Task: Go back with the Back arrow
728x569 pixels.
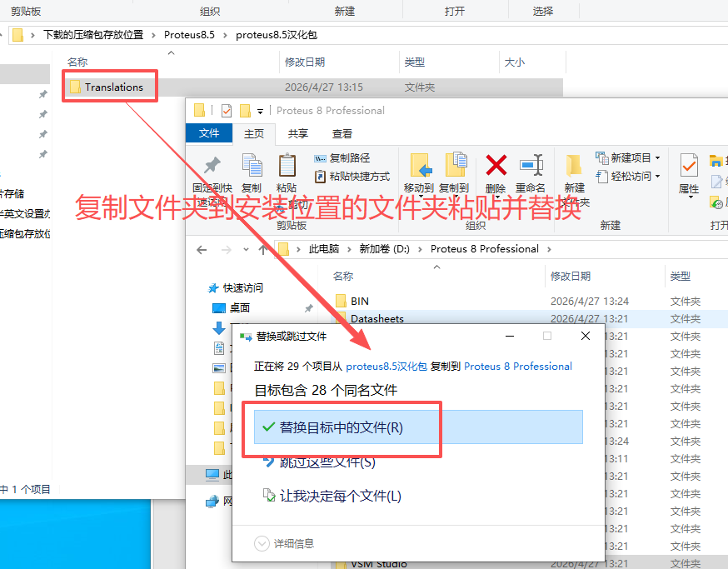Action: point(202,250)
